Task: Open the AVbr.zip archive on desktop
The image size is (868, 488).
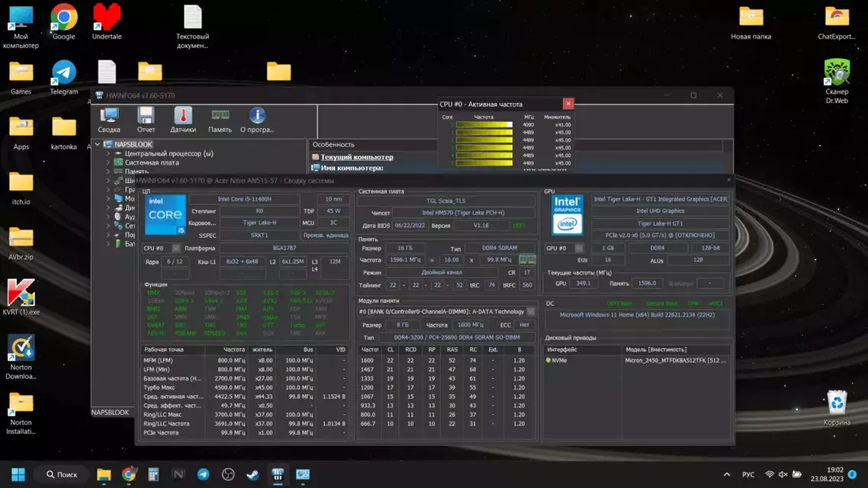Action: [21, 243]
